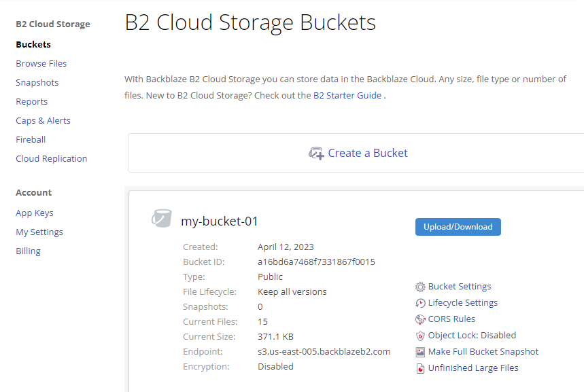Open the Fireball sidebar item
Screen dimensions: 584x392
pos(31,140)
